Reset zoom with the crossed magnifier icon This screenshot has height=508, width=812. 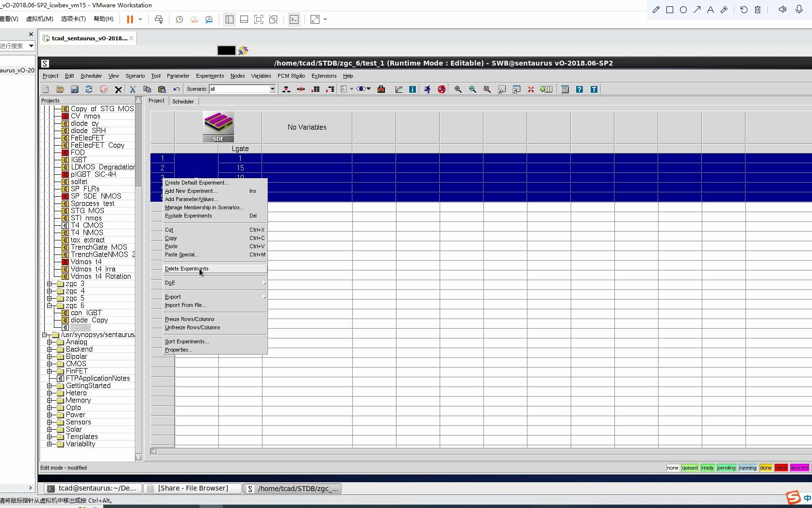[487, 89]
